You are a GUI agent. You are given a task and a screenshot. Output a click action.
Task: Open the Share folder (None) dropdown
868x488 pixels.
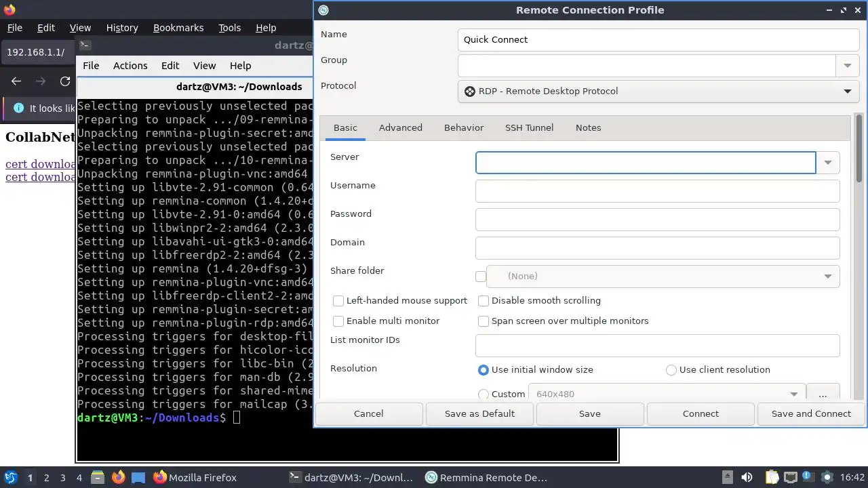663,276
